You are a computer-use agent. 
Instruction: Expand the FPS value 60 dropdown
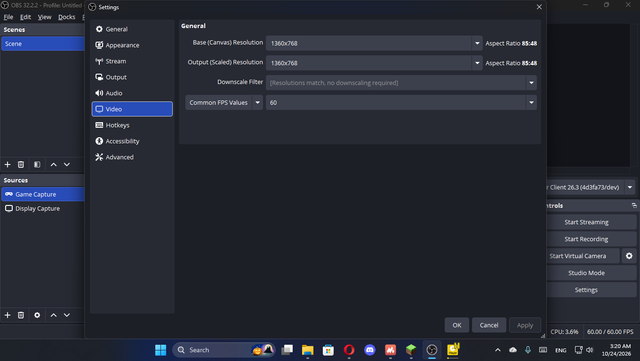pyautogui.click(x=531, y=103)
